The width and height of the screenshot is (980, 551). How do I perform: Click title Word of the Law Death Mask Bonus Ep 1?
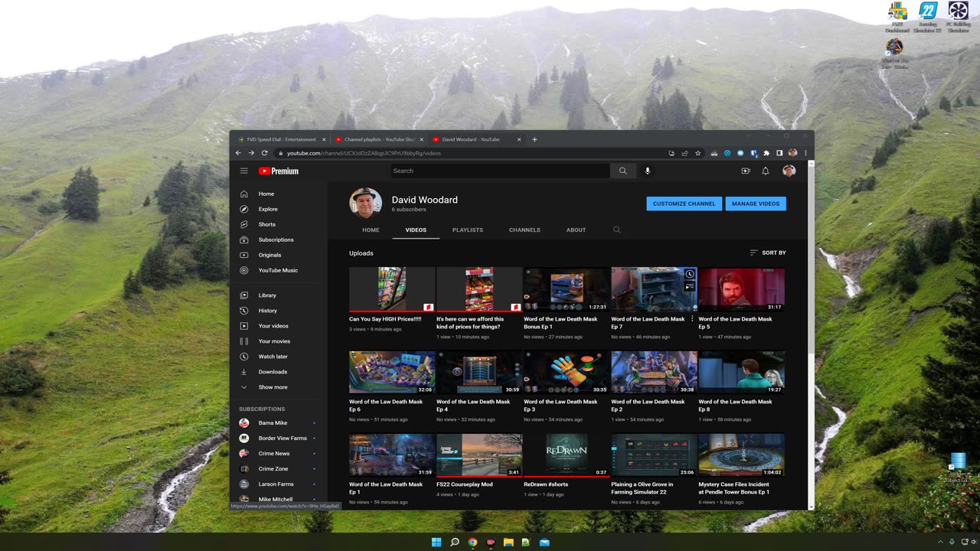tap(560, 323)
